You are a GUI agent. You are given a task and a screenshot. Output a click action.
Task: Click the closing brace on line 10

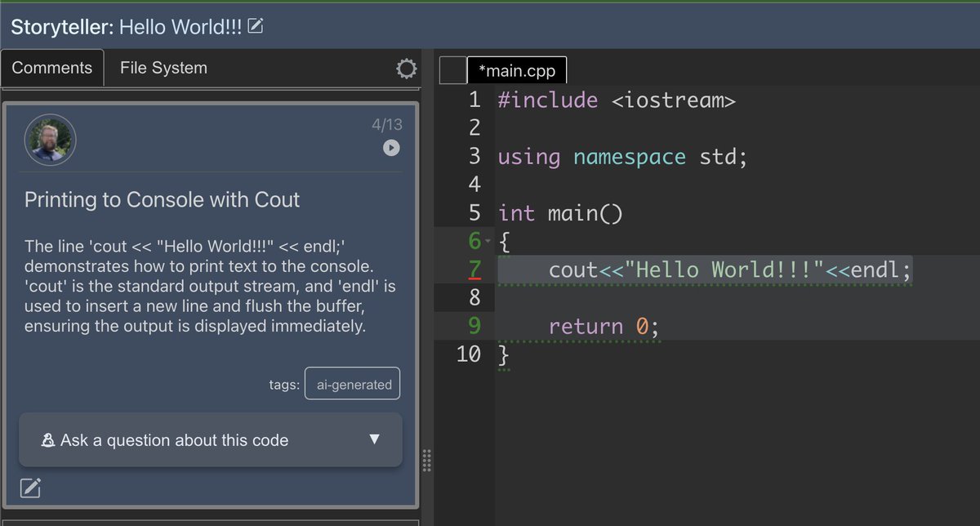[504, 354]
